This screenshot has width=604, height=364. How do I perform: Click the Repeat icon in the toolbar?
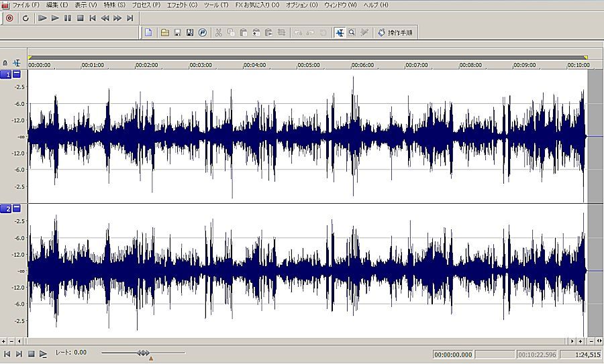[x=323, y=33]
